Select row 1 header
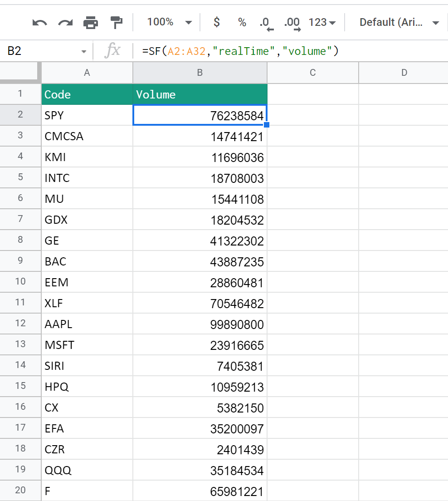This screenshot has height=501, width=448. [x=20, y=94]
